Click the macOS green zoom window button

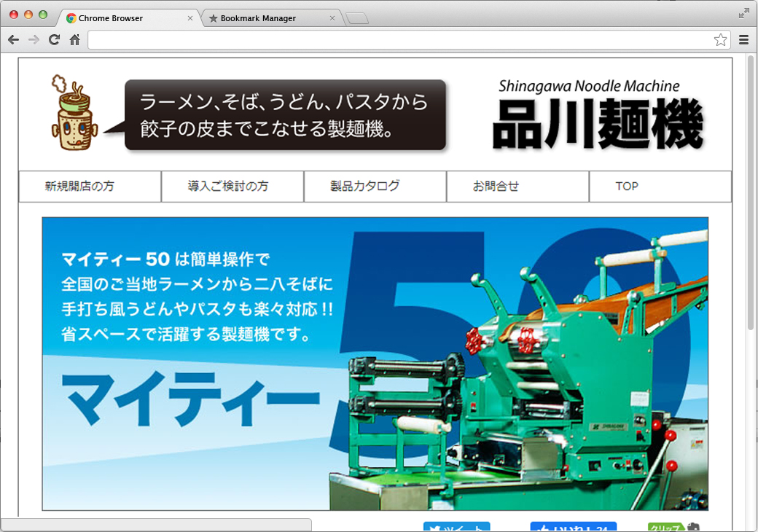(x=43, y=15)
